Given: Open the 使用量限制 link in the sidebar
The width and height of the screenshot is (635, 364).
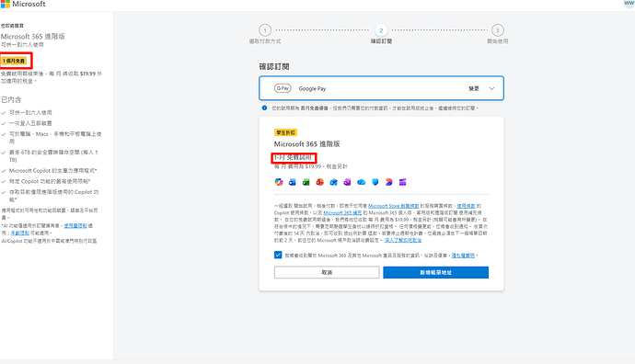Looking at the screenshot, I should coord(75,226).
